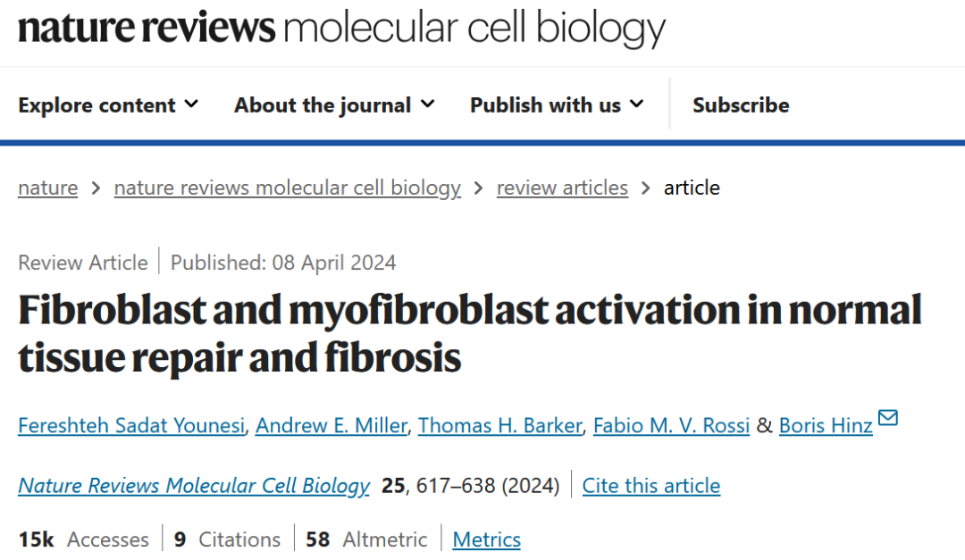Open author Boris Hinz profile
This screenshot has height=560, width=965.
tap(826, 425)
